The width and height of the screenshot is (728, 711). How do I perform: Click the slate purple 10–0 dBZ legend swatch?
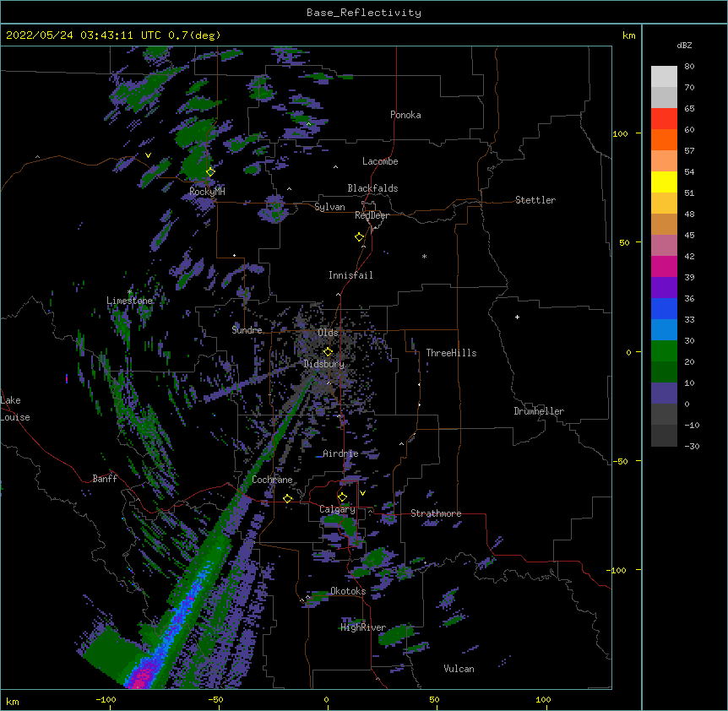pos(664,393)
